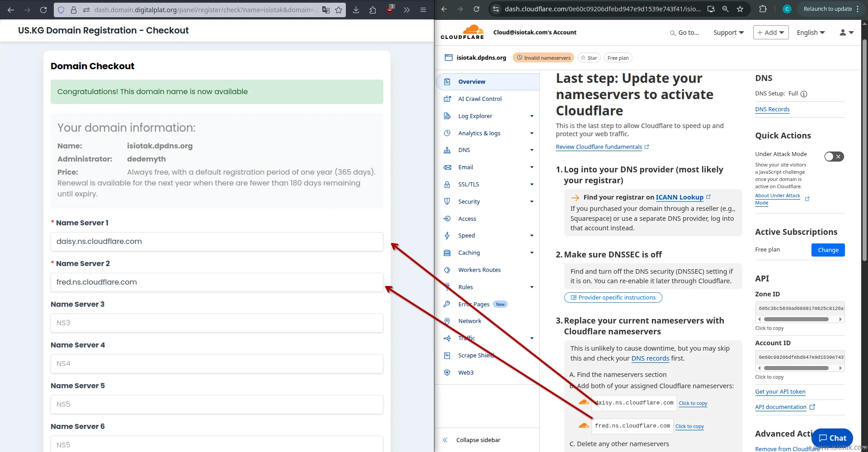Click to copy daisy.ns.cloudflare.com

tap(693, 404)
